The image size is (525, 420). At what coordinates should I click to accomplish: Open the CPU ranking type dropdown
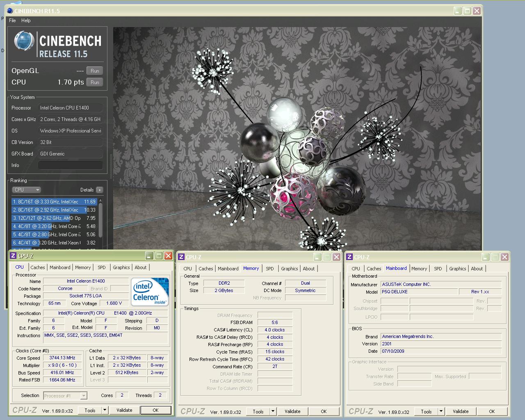(27, 190)
